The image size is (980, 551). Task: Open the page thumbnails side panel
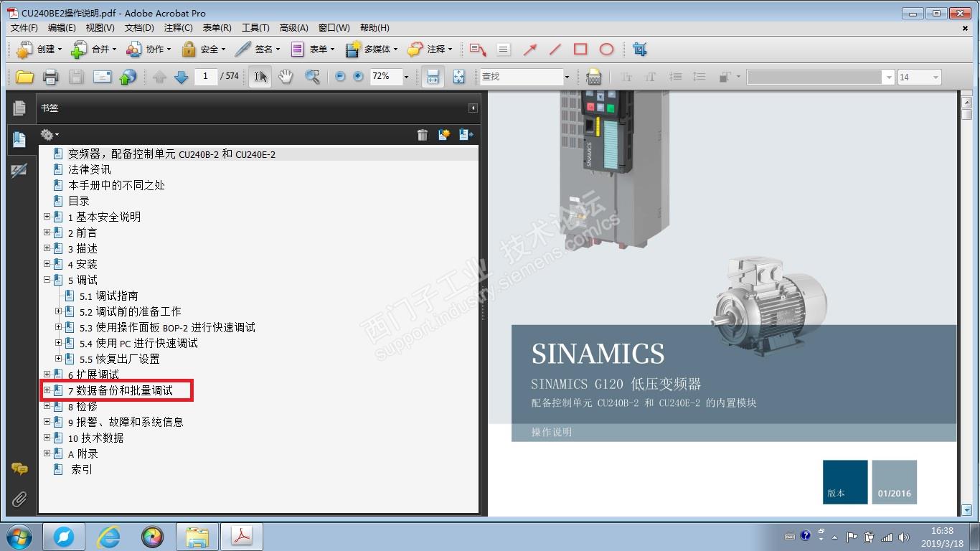19,108
